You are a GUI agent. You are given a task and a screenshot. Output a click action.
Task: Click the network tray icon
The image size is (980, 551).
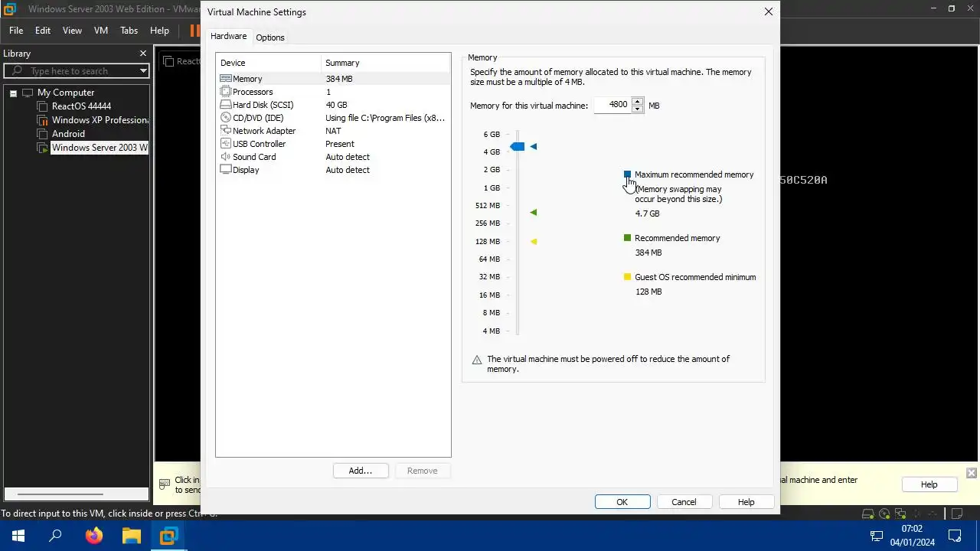pyautogui.click(x=877, y=536)
